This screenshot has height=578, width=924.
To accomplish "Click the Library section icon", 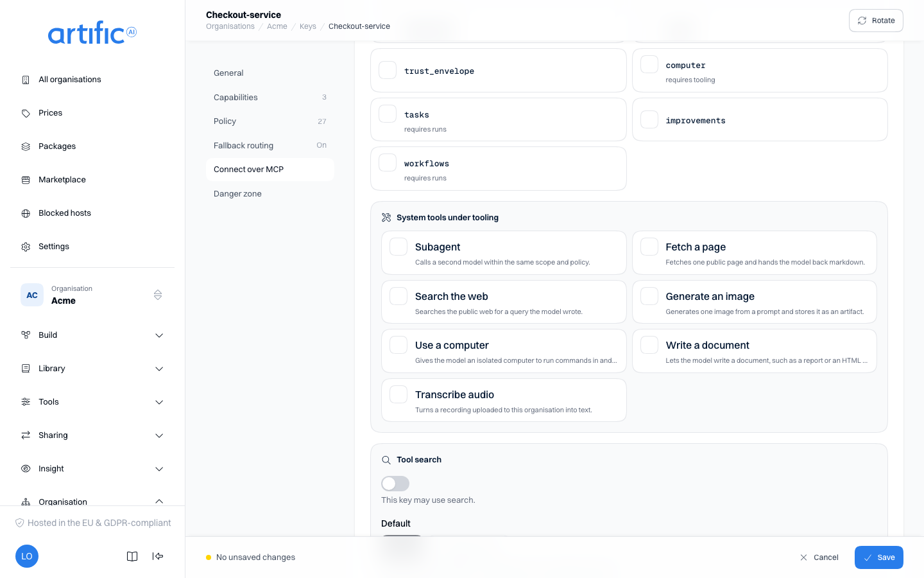I will 26,369.
